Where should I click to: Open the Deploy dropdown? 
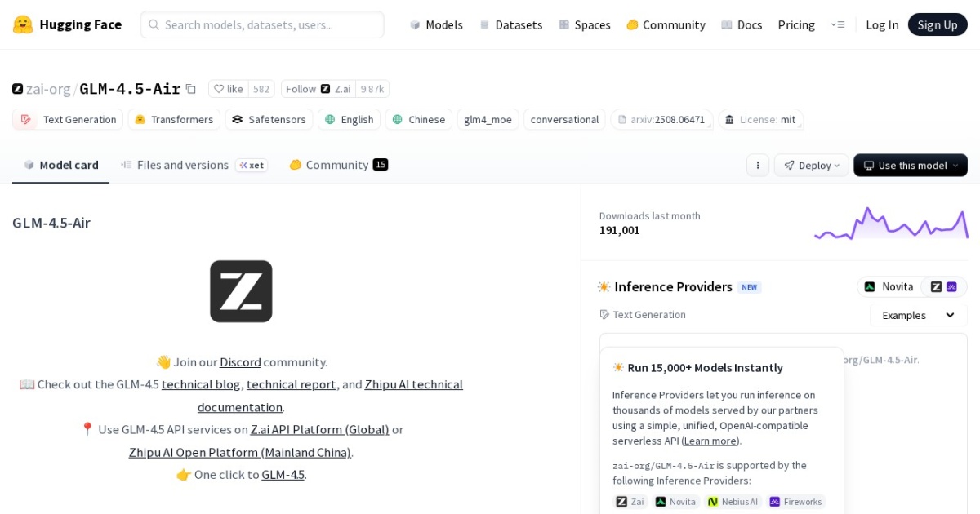pyautogui.click(x=811, y=165)
